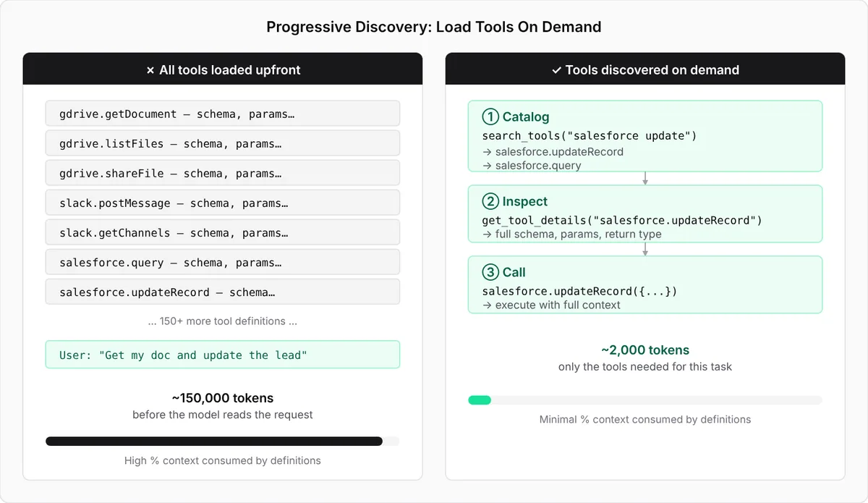This screenshot has height=503, width=868.
Task: Click 'Minimal % context consumed by definitions' caption
Action: (x=645, y=419)
